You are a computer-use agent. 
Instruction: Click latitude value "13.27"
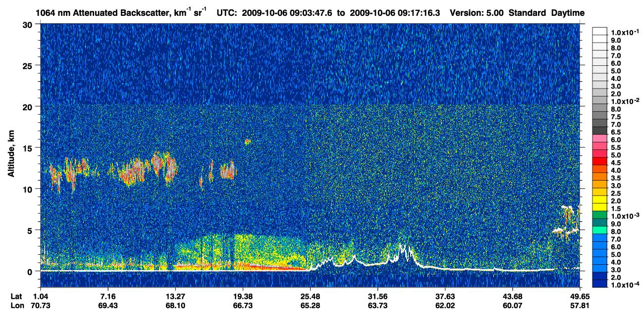[x=175, y=296]
